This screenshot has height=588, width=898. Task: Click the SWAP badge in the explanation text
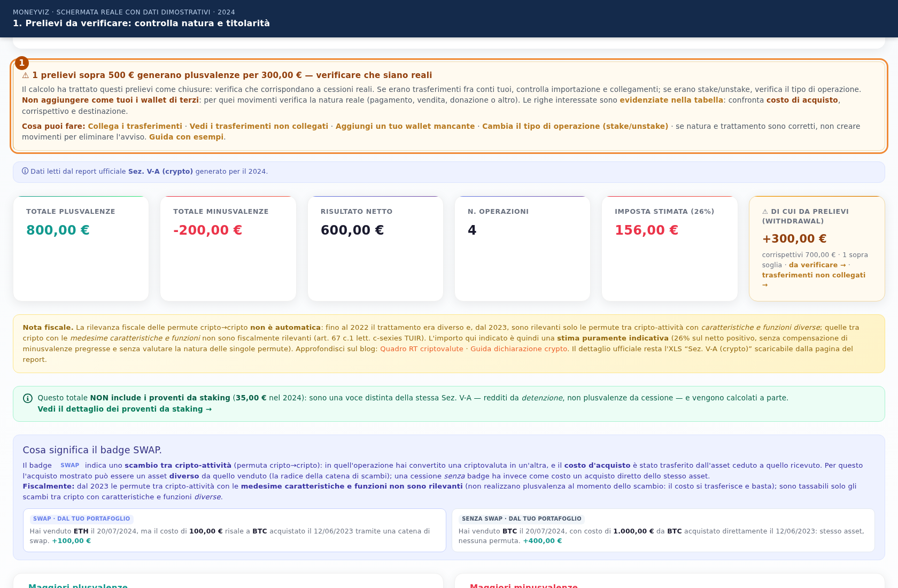tap(69, 465)
